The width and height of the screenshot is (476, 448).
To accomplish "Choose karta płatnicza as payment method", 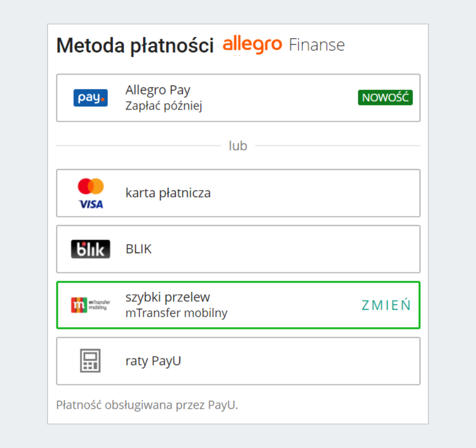I will (x=238, y=193).
